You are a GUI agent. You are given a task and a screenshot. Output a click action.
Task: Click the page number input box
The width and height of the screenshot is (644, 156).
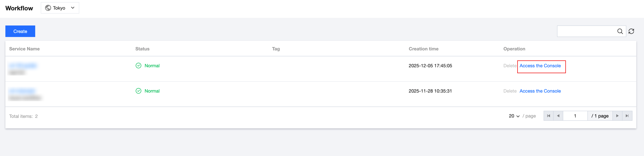(x=575, y=116)
